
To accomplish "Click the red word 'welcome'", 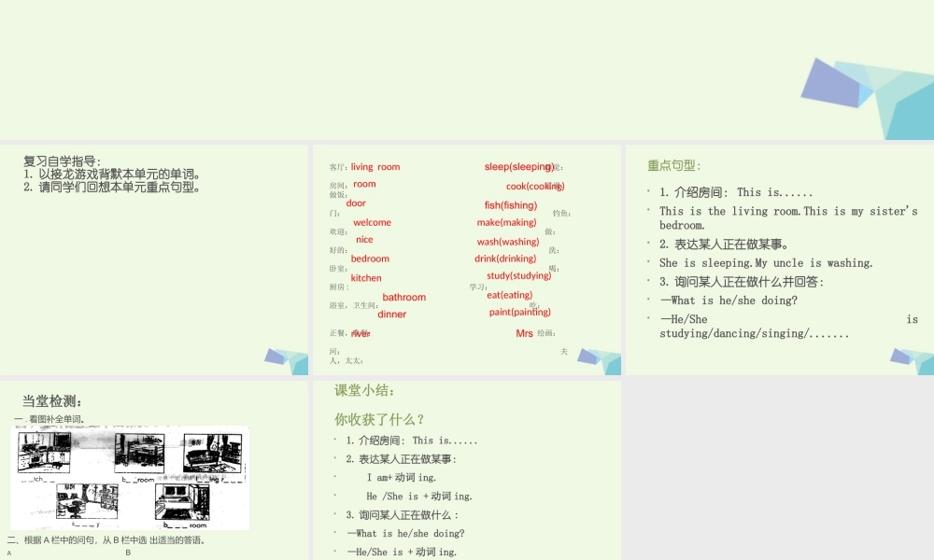I will [x=373, y=222].
